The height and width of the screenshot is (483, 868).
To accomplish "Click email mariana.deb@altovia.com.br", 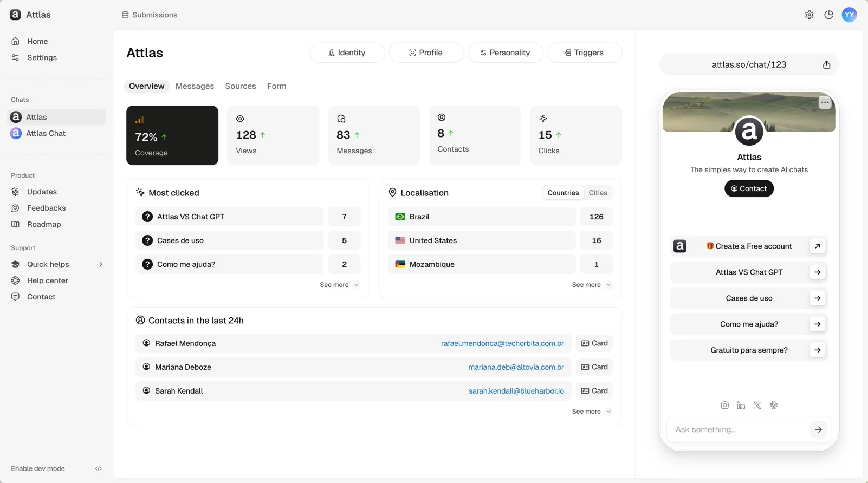I will coord(516,367).
